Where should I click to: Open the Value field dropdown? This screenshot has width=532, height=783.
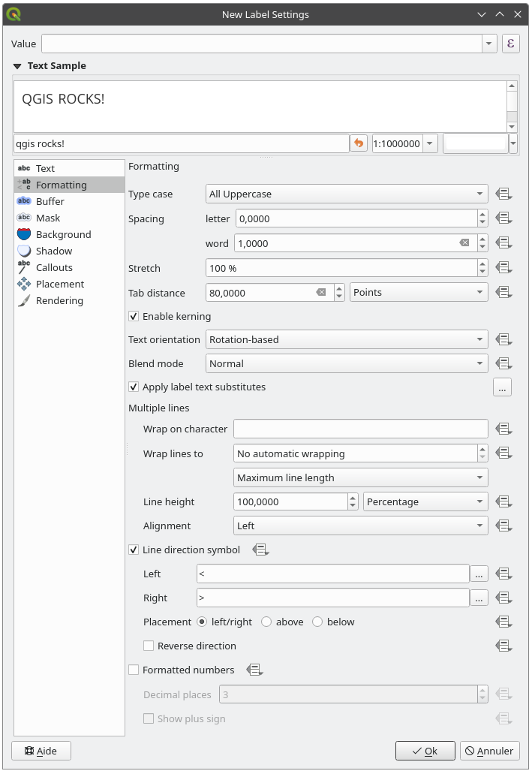[x=489, y=44]
